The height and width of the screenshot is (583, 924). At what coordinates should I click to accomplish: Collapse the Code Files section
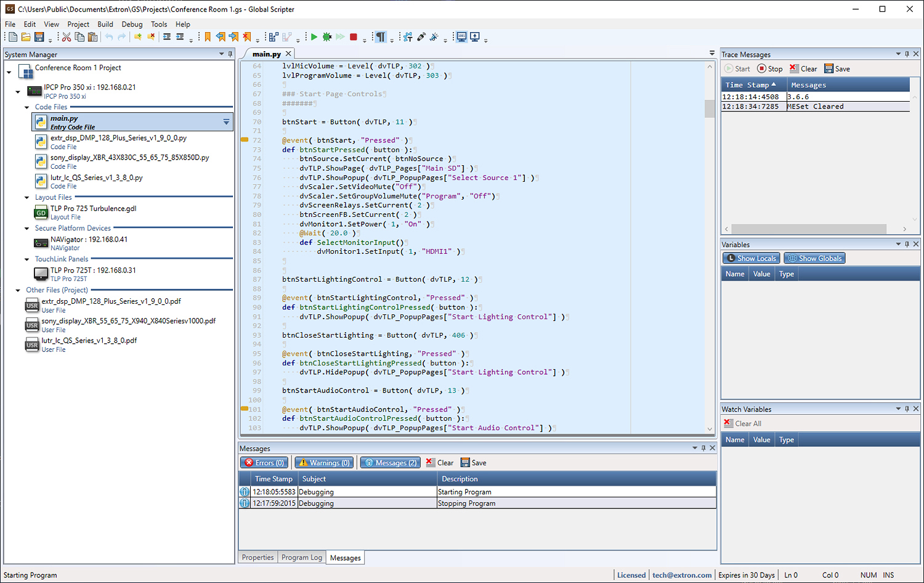pyautogui.click(x=26, y=107)
